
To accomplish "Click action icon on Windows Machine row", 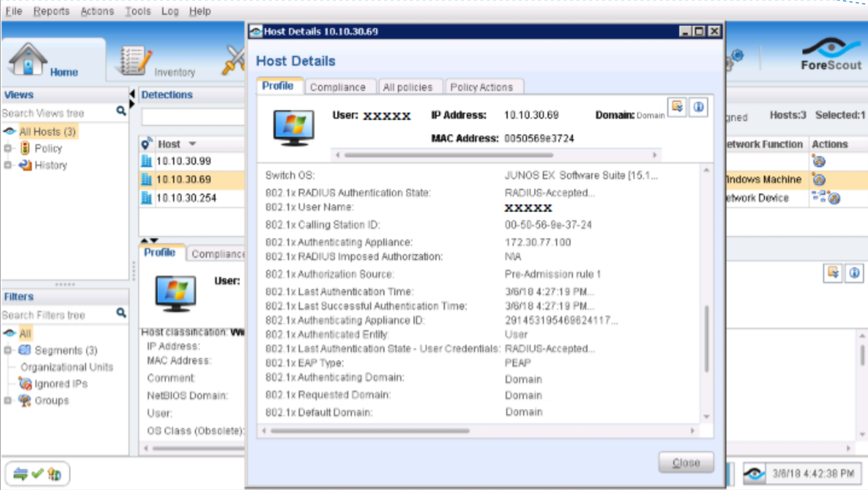I will point(819,180).
